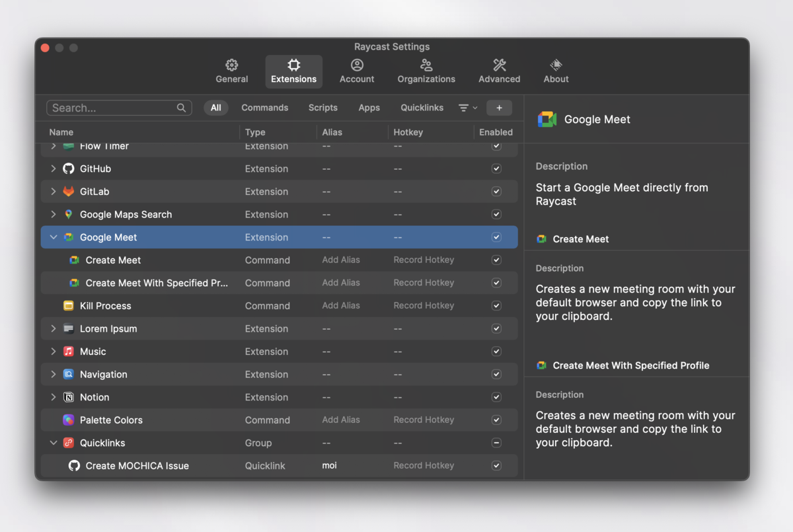793x532 pixels.
Task: Click the Create Meet command icon
Action: coord(75,260)
